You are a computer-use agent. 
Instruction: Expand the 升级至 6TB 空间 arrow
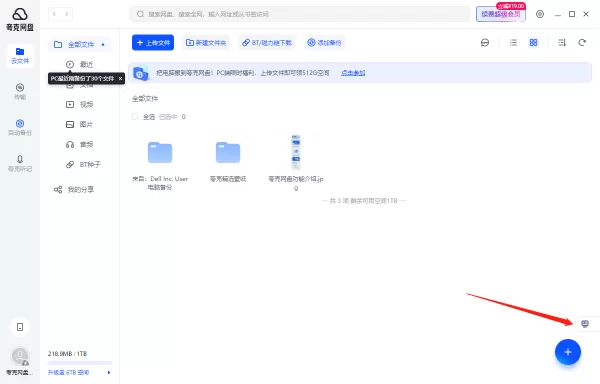coord(109,373)
